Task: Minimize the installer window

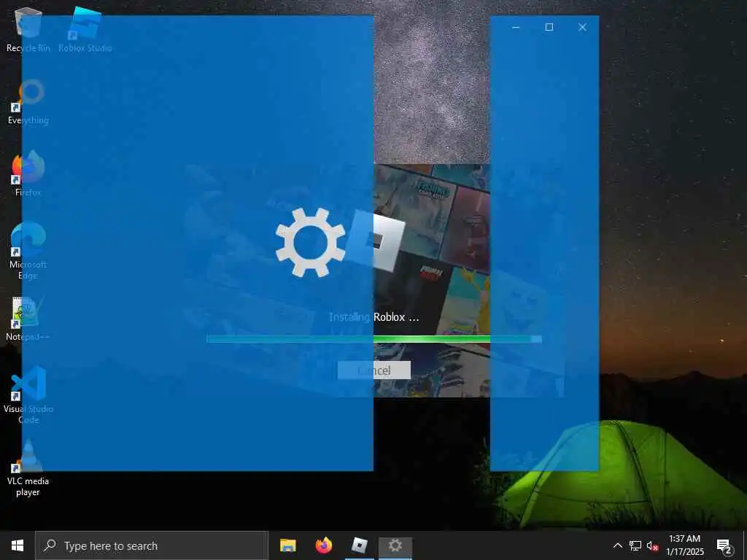Action: 516,27
